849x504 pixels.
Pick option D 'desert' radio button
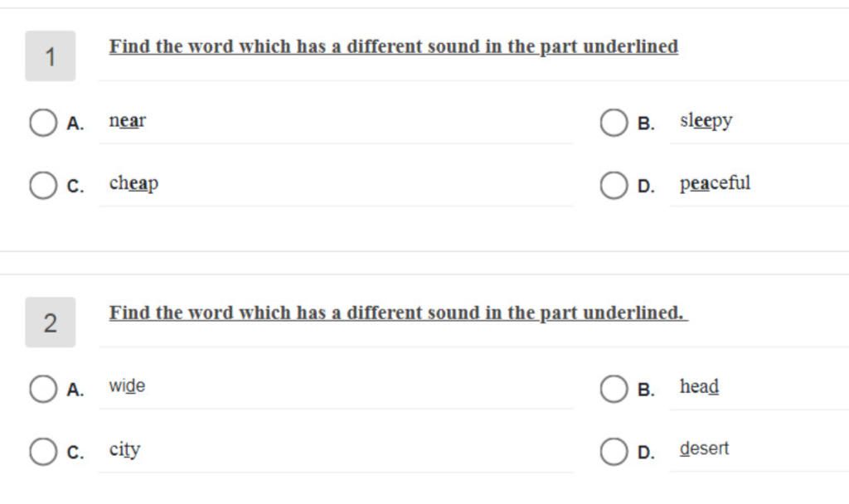click(614, 452)
